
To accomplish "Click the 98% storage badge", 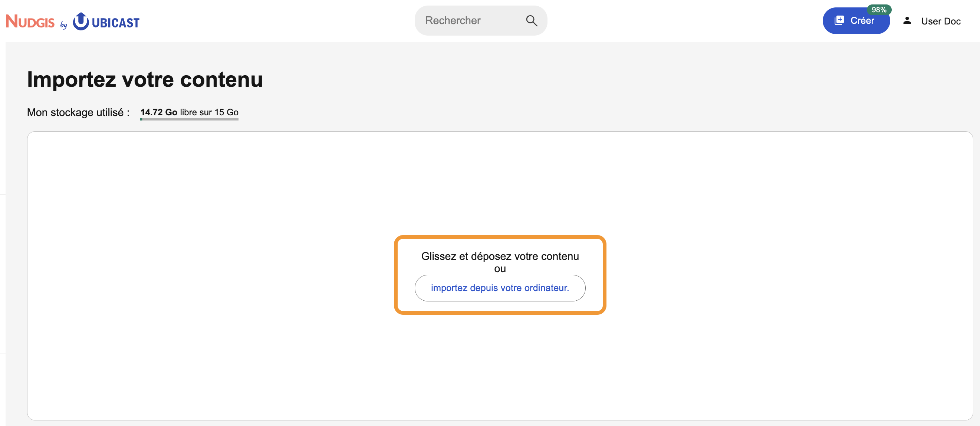I will click(x=879, y=10).
